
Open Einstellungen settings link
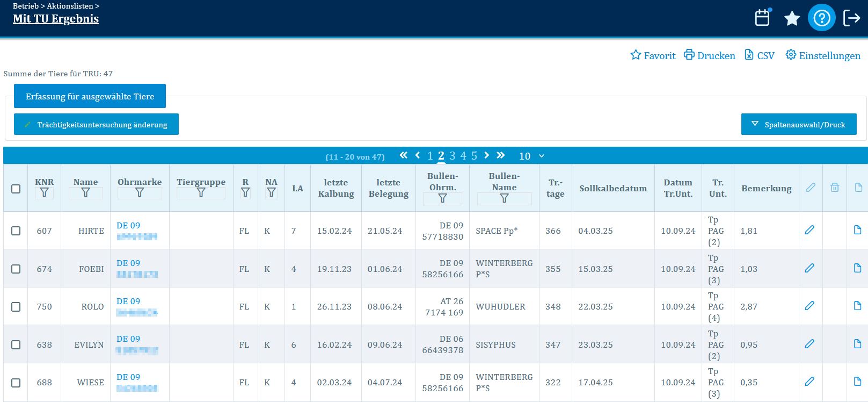822,55
